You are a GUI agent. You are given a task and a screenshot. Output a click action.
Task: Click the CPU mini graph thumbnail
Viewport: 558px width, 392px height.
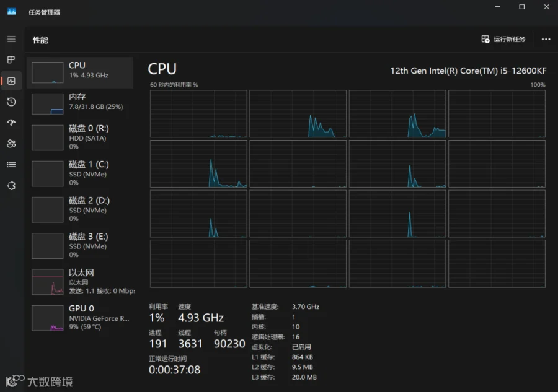48,72
